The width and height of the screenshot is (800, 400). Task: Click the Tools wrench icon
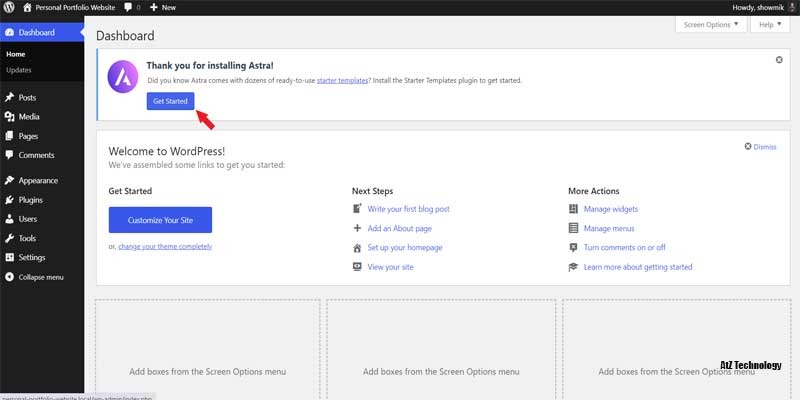click(9, 238)
